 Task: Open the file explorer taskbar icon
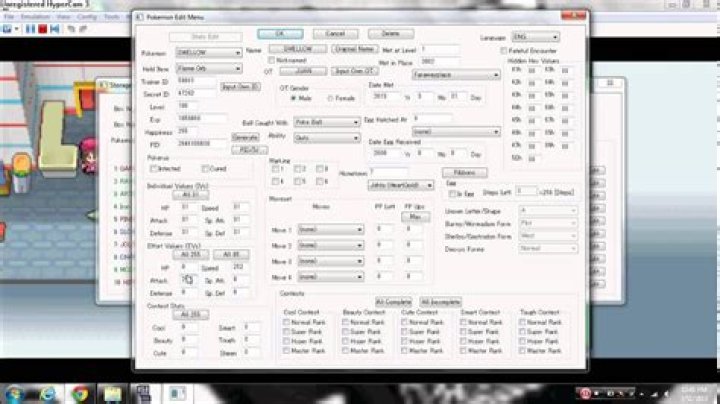pos(111,393)
